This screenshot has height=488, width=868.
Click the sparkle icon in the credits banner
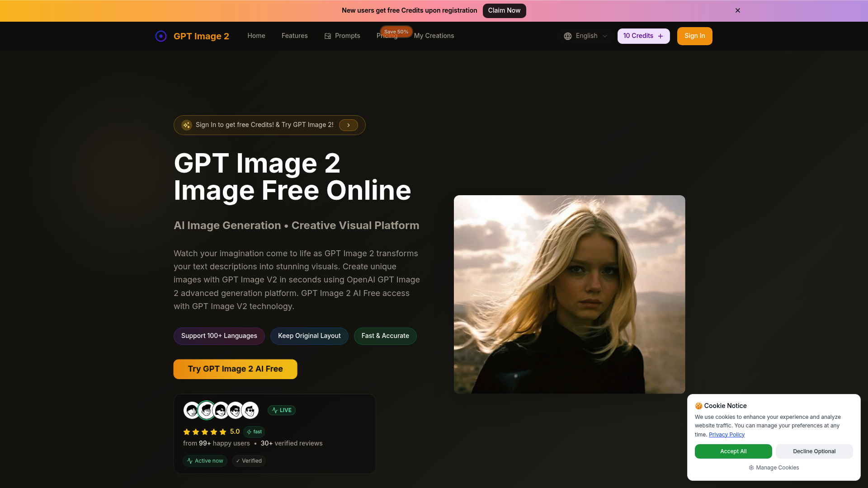(x=186, y=125)
